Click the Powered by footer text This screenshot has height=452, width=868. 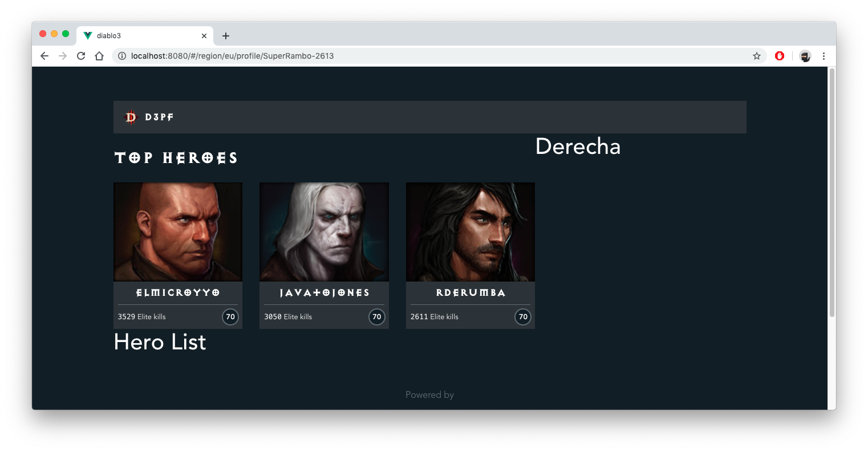[x=429, y=395]
